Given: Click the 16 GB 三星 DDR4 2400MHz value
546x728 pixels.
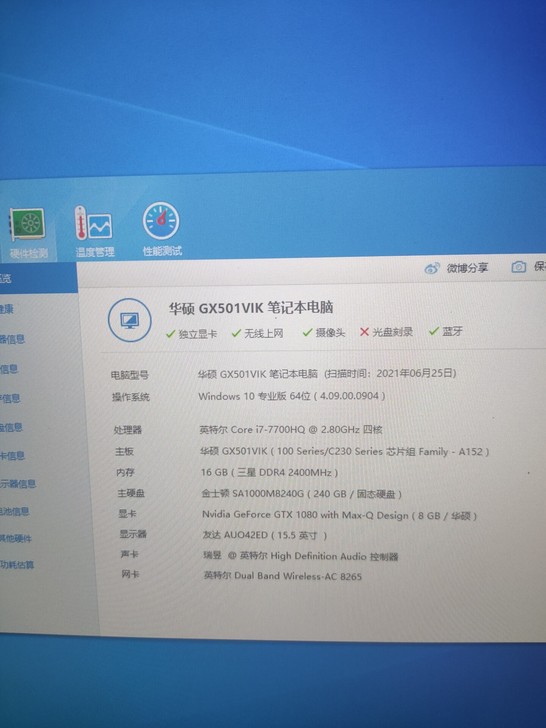Looking at the screenshot, I should [269, 473].
